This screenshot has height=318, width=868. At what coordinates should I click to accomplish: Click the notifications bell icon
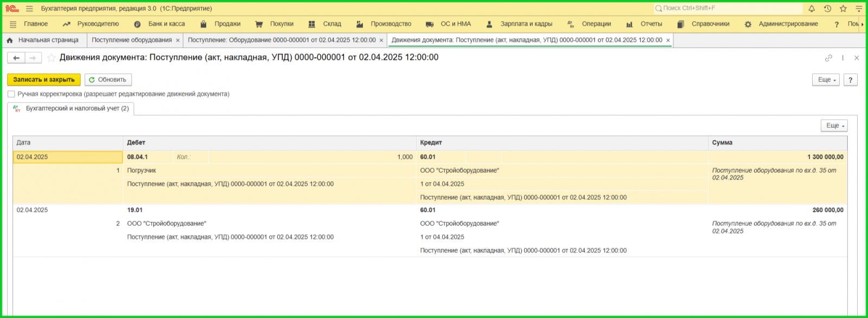812,9
